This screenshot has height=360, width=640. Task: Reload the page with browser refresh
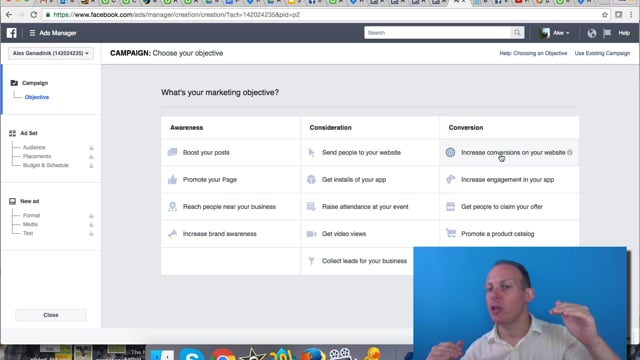point(34,15)
